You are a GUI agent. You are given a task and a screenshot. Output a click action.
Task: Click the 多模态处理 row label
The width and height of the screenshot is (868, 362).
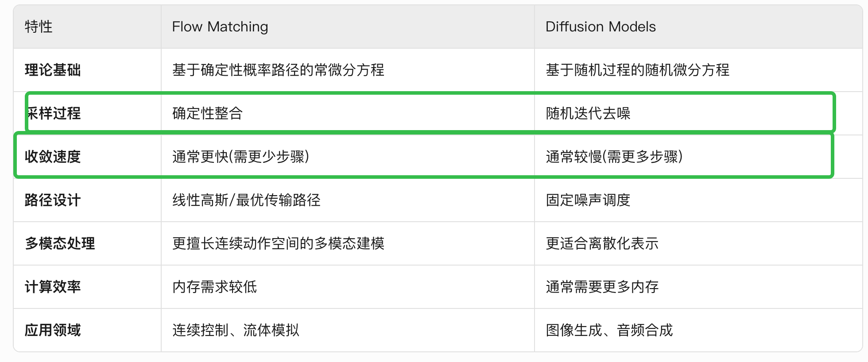[60, 244]
